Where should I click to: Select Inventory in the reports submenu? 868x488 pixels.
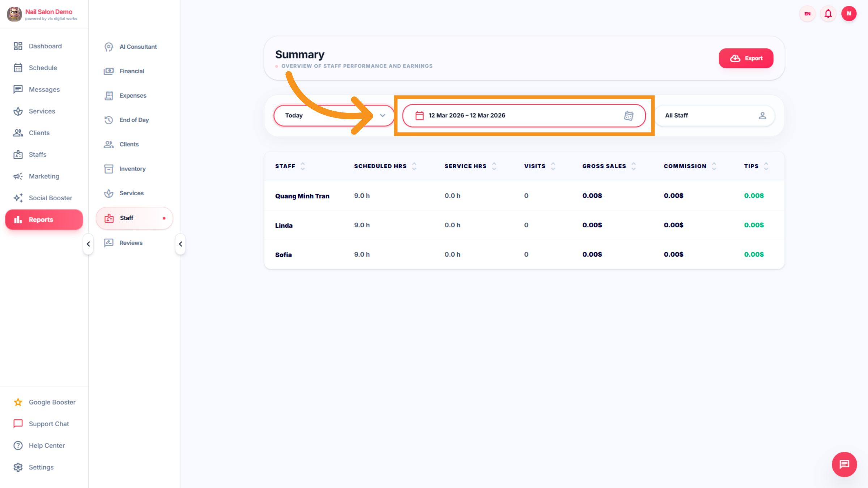(132, 169)
